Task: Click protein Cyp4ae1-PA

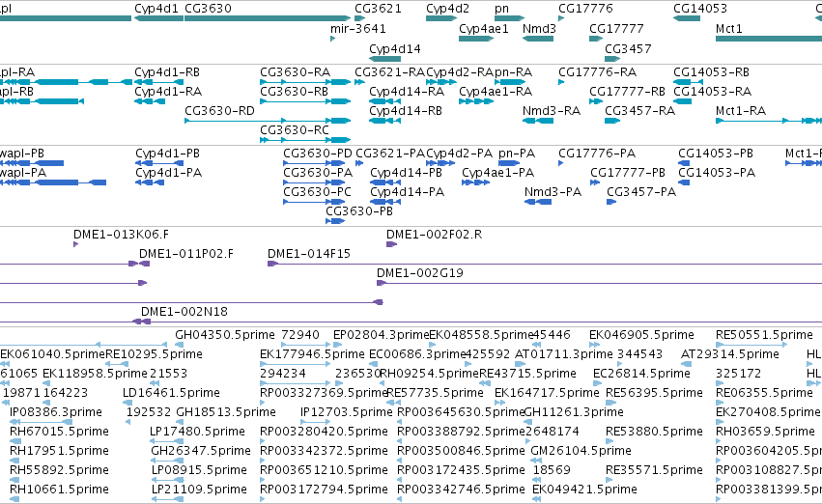Action: [498, 173]
